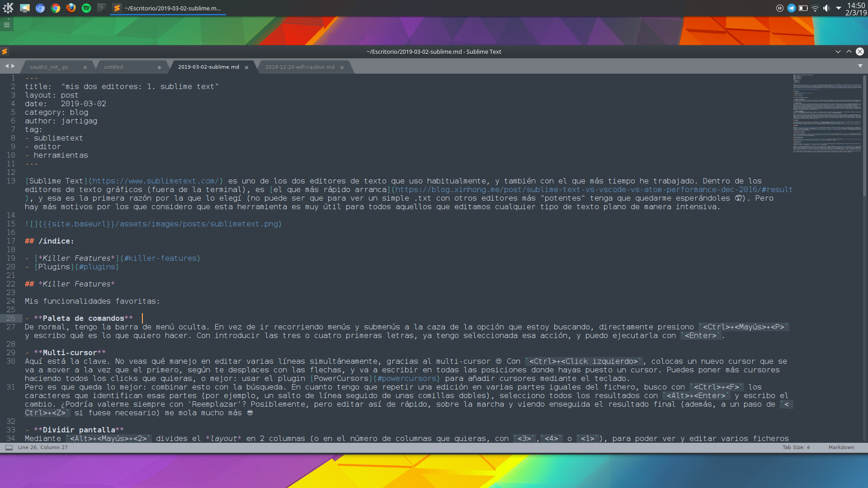This screenshot has height=488, width=868.
Task: Open Google Chrome from the panel
Action: [56, 8]
